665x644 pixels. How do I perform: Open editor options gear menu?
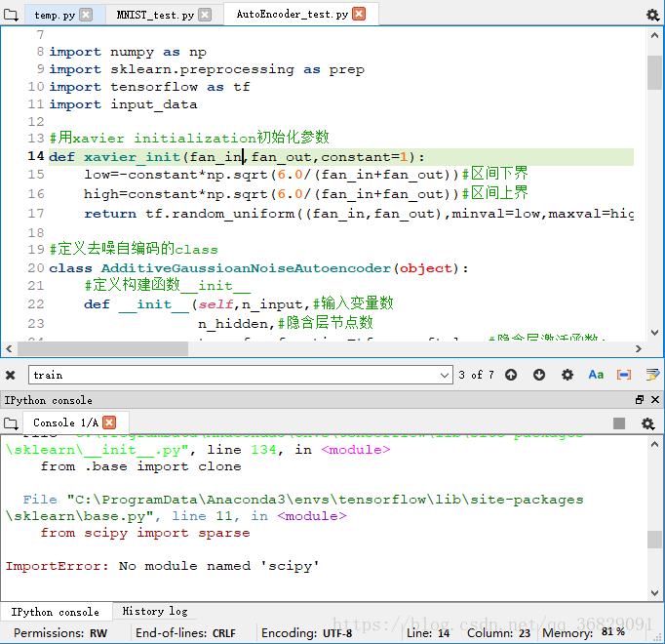tap(652, 15)
